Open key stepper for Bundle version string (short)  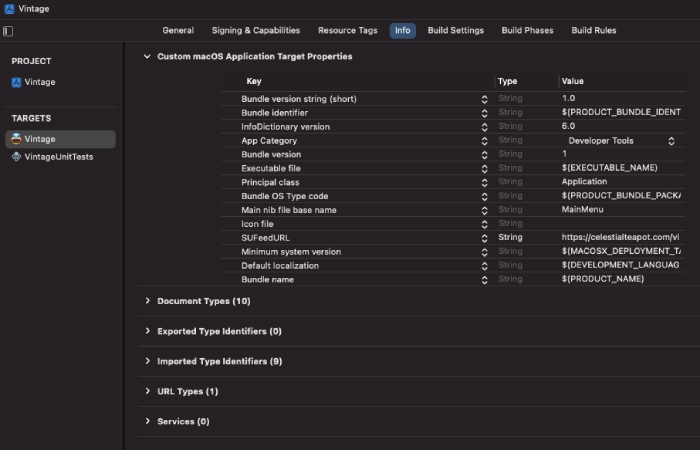[484, 99]
